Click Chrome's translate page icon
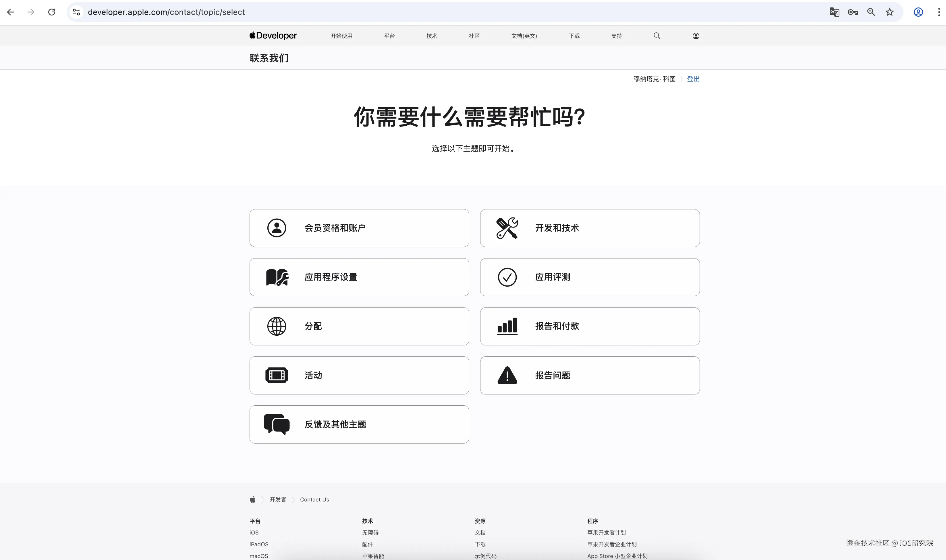Image resolution: width=946 pixels, height=560 pixels. 834,12
